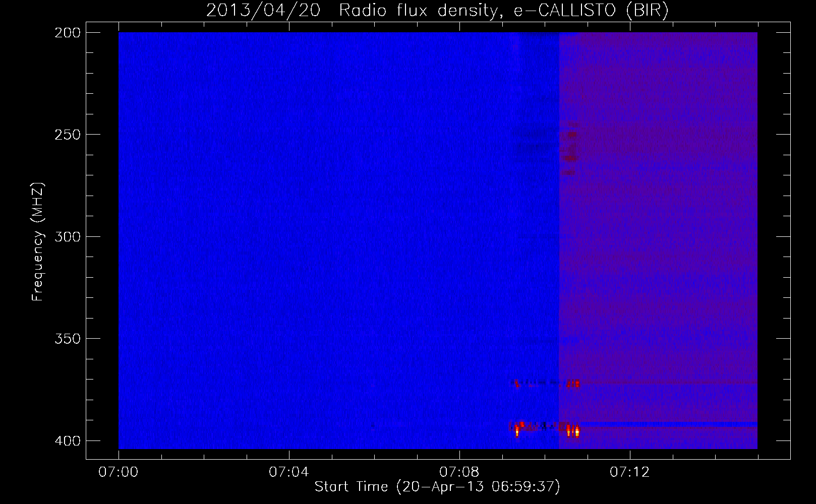The height and width of the screenshot is (504, 816).
Task: Click the '07:00' time tick label
Action: [x=118, y=472]
